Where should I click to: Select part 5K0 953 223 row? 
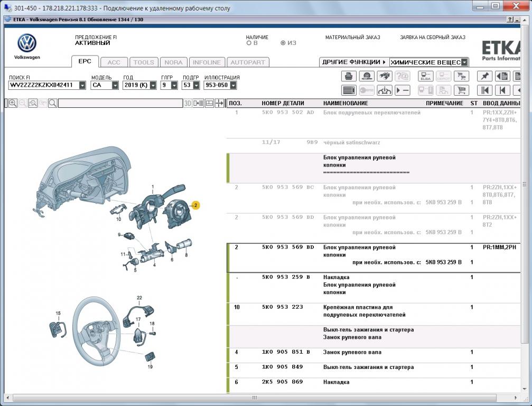click(x=374, y=315)
